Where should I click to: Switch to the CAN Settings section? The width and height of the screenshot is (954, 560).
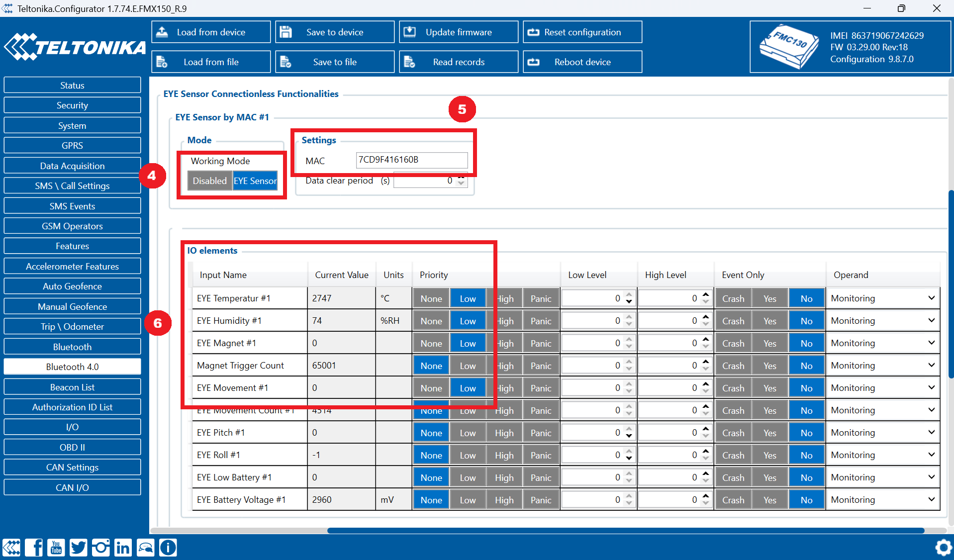pyautogui.click(x=72, y=467)
